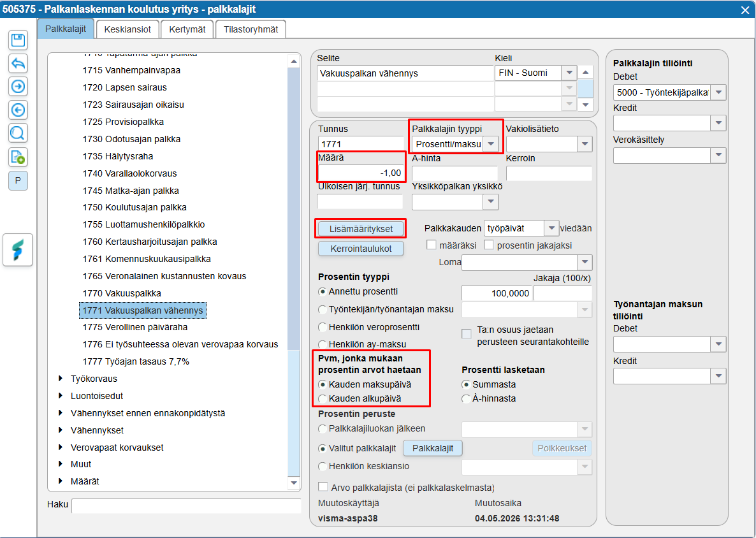The height and width of the screenshot is (538, 756).
Task: Check the määräksi checkbox
Action: click(432, 245)
